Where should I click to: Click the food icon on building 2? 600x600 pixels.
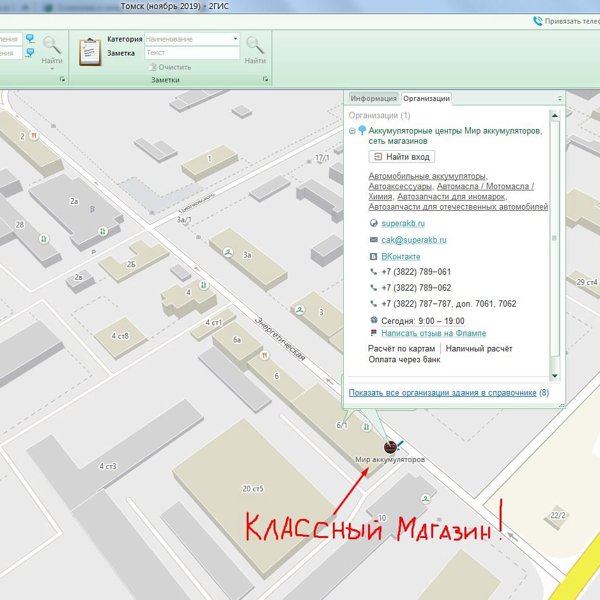(34, 135)
